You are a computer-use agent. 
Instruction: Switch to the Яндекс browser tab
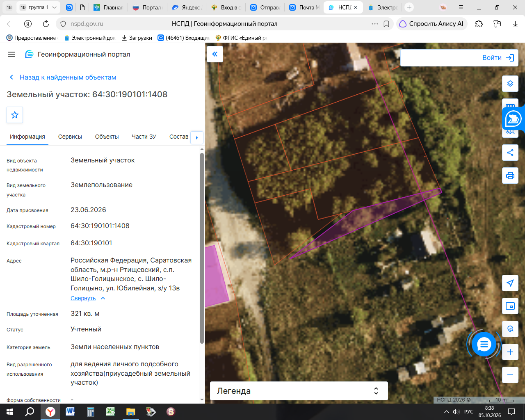(187, 7)
